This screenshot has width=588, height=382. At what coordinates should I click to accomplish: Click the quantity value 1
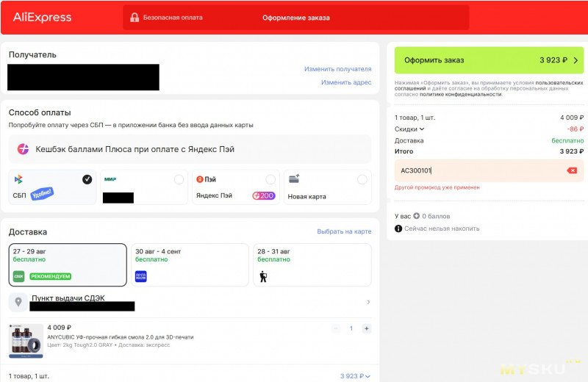(351, 329)
